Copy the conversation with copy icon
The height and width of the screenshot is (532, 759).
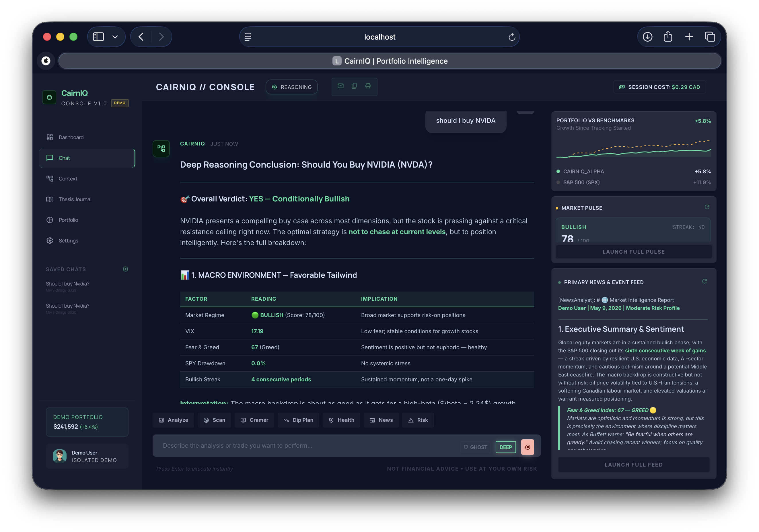pyautogui.click(x=354, y=86)
